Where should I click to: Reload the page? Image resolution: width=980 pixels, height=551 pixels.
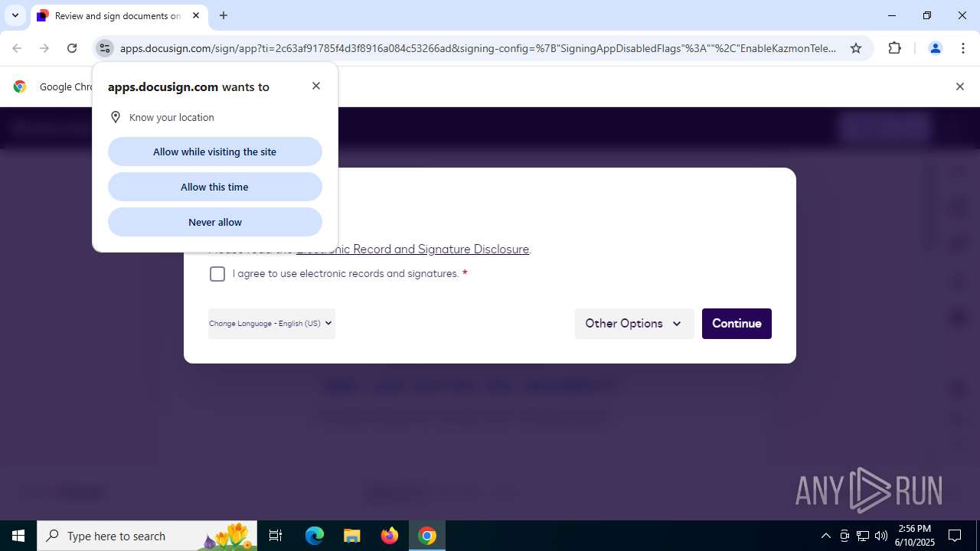coord(72,48)
